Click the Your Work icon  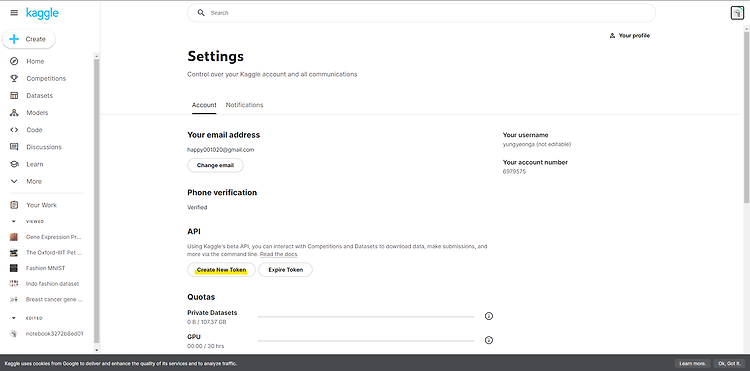[14, 205]
